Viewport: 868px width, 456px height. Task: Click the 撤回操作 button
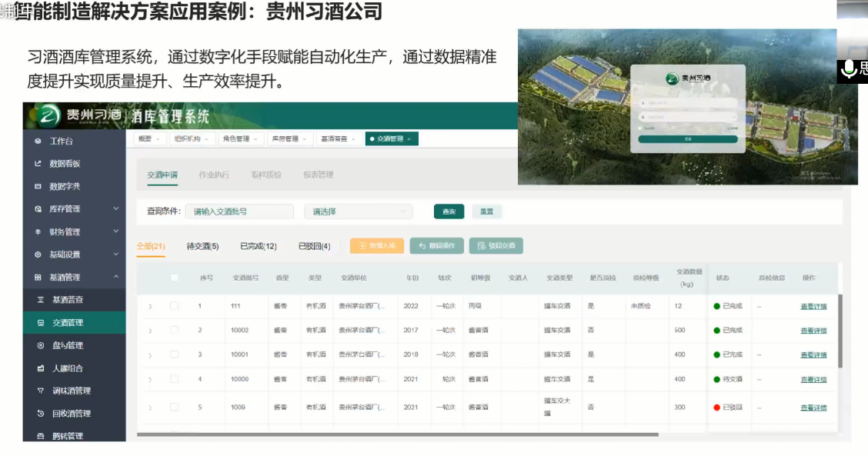click(437, 246)
